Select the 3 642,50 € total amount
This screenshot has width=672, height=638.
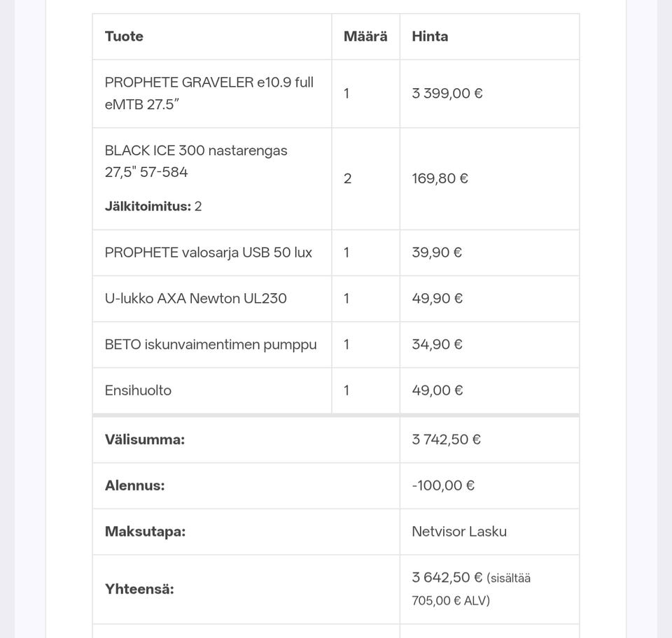tap(447, 578)
